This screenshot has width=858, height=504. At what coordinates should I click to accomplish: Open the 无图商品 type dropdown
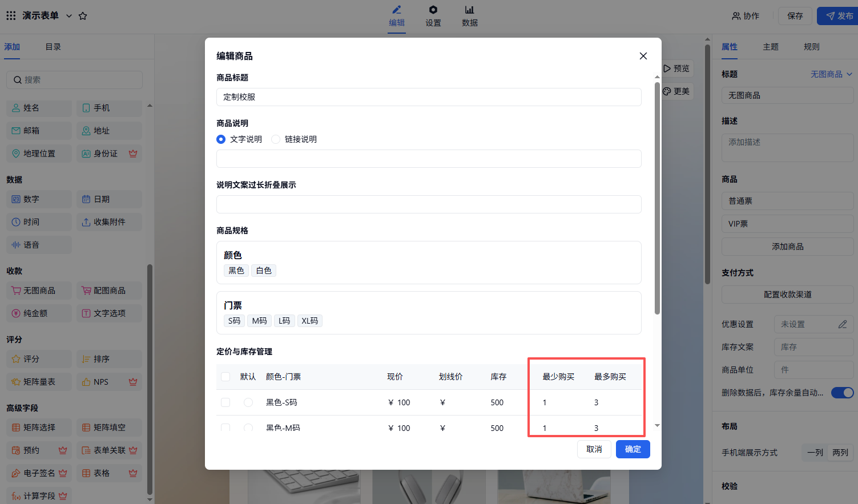point(831,74)
